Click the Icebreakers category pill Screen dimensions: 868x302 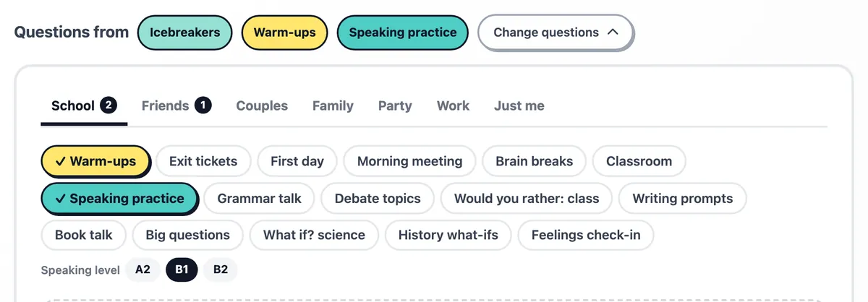pos(184,33)
